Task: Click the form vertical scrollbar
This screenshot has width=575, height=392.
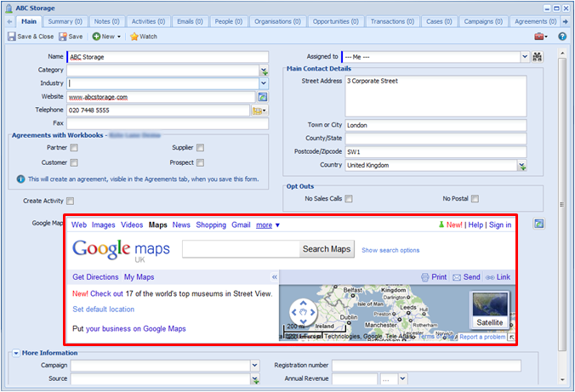Action: [562, 203]
